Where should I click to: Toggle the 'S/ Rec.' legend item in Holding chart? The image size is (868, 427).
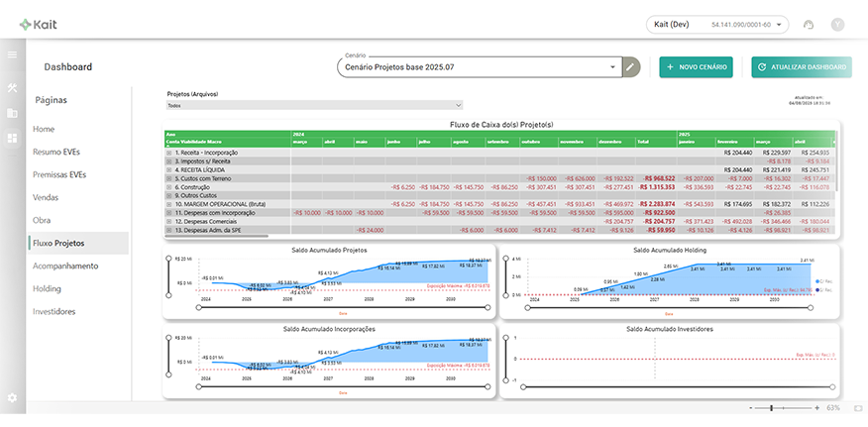click(x=823, y=289)
